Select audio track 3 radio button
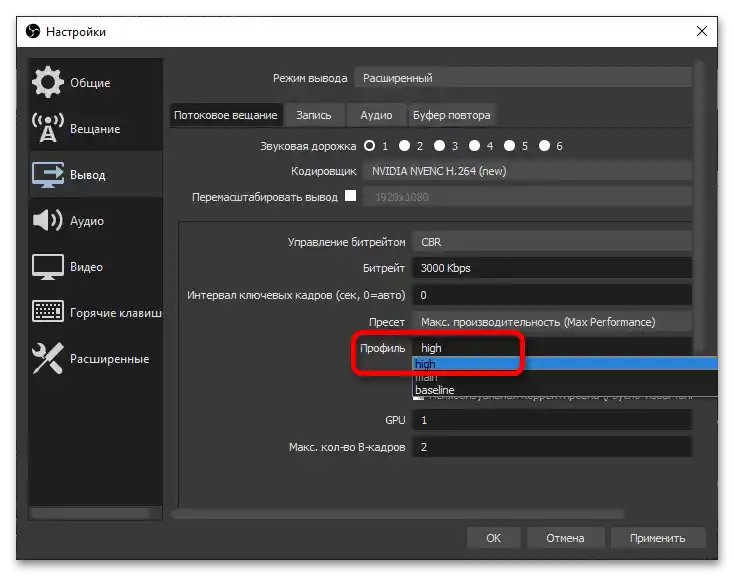Viewport: 734px width, 576px height. click(439, 146)
